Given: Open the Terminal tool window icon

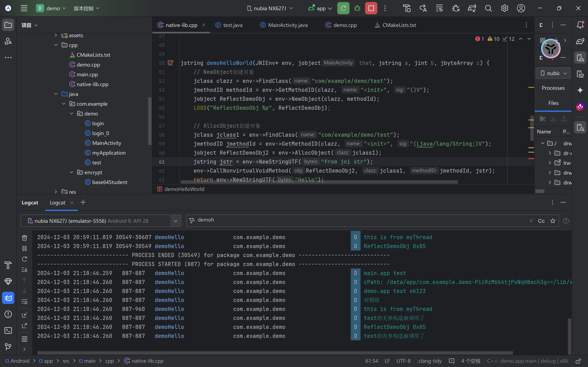Looking at the screenshot, I should point(8,330).
